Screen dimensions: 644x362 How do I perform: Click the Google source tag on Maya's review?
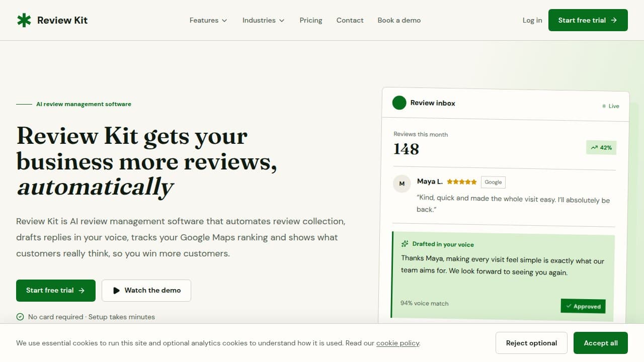[x=493, y=182]
